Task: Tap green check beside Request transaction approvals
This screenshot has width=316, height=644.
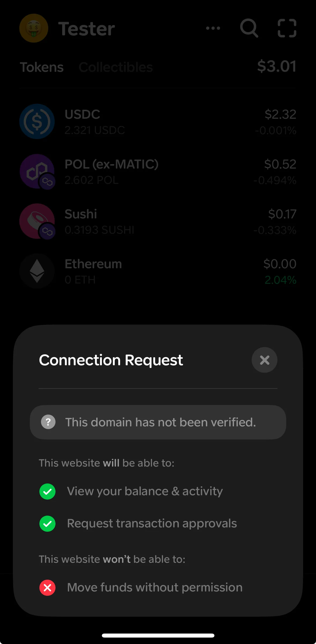Action: click(47, 523)
